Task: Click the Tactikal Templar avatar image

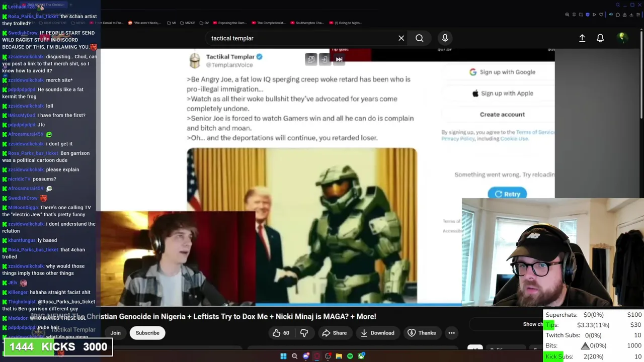Action: pos(195,60)
